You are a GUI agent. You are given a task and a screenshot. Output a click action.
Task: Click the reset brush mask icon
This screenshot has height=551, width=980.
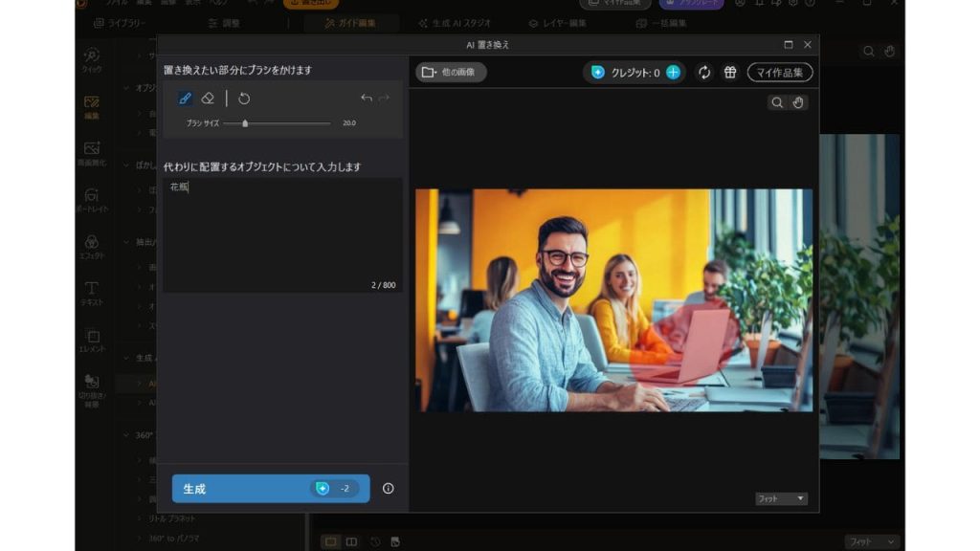244,99
